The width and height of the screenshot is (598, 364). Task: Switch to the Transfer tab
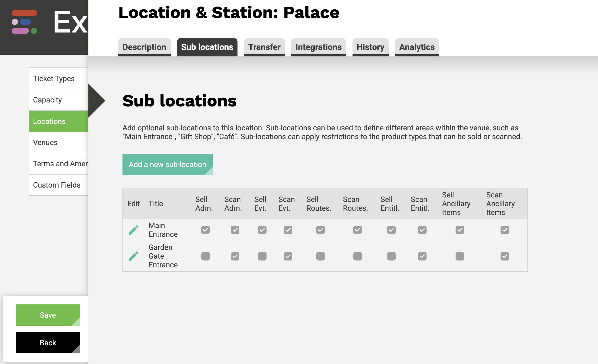[x=264, y=47]
